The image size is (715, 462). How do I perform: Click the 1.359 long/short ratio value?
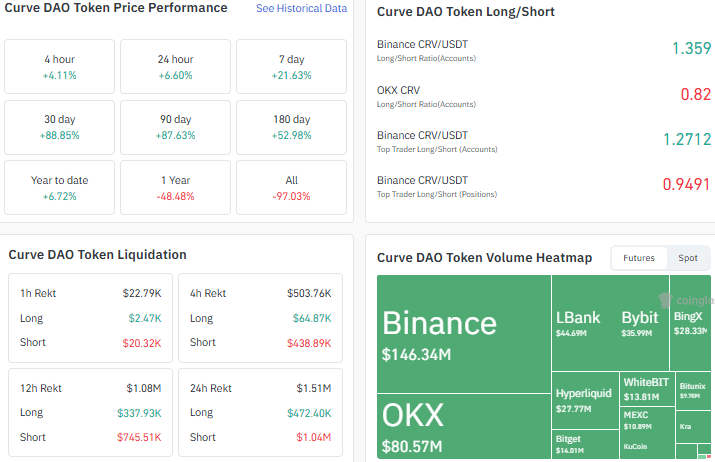pos(691,48)
